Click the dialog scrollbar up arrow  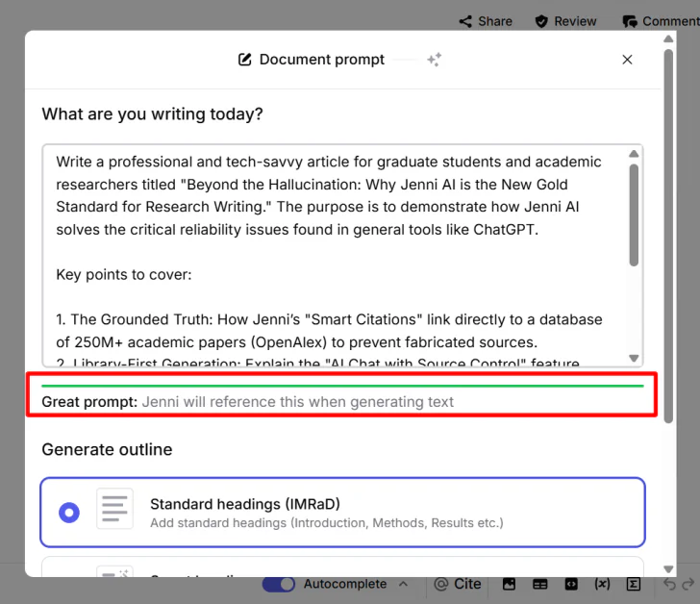pos(668,39)
